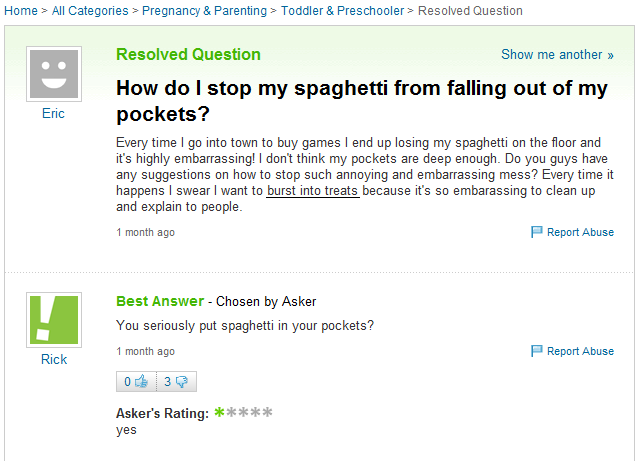This screenshot has width=637, height=461.
Task: Go to All Categories breadcrumb
Action: [x=89, y=11]
